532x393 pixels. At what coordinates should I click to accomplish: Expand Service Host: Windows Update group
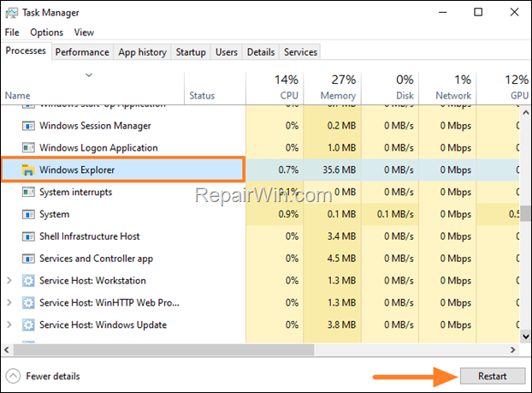pyautogui.click(x=9, y=325)
